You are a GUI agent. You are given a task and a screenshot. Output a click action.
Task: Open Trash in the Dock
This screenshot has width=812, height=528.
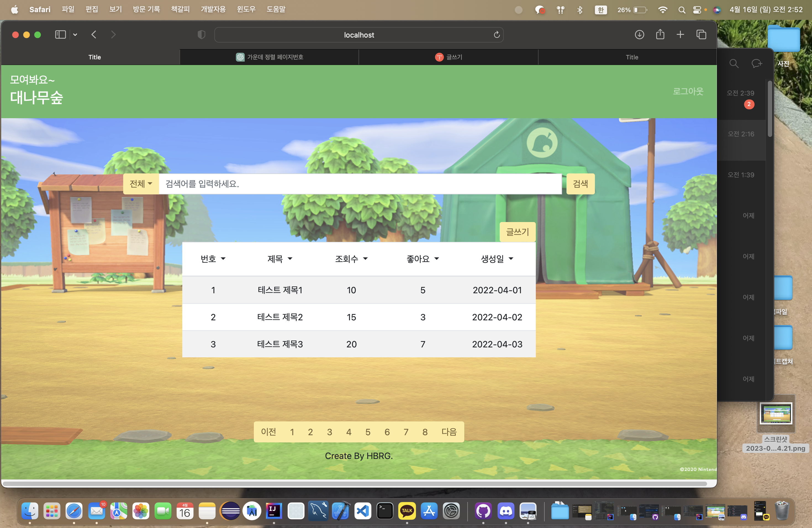point(782,510)
